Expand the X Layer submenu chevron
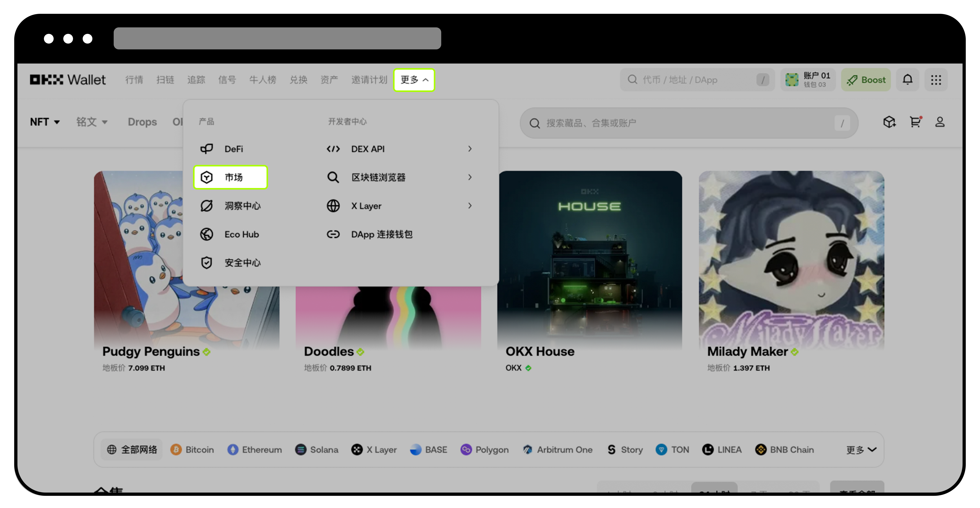 coord(470,206)
